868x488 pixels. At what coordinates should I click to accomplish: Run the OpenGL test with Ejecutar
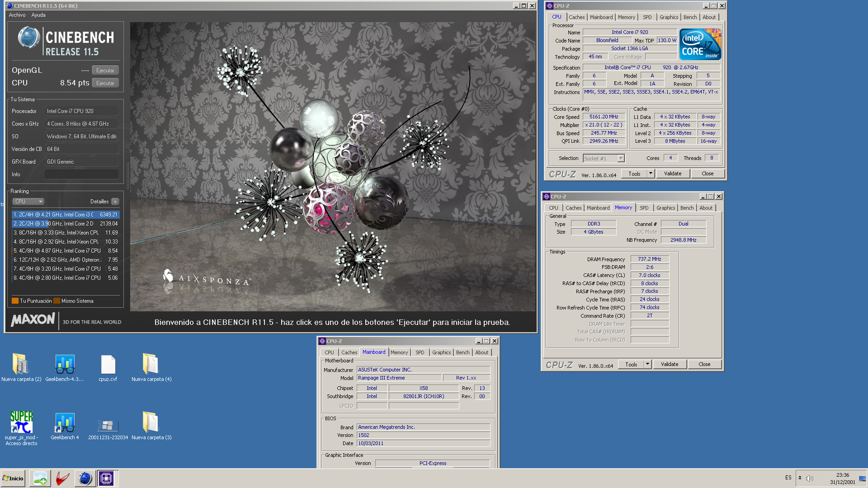click(x=105, y=70)
